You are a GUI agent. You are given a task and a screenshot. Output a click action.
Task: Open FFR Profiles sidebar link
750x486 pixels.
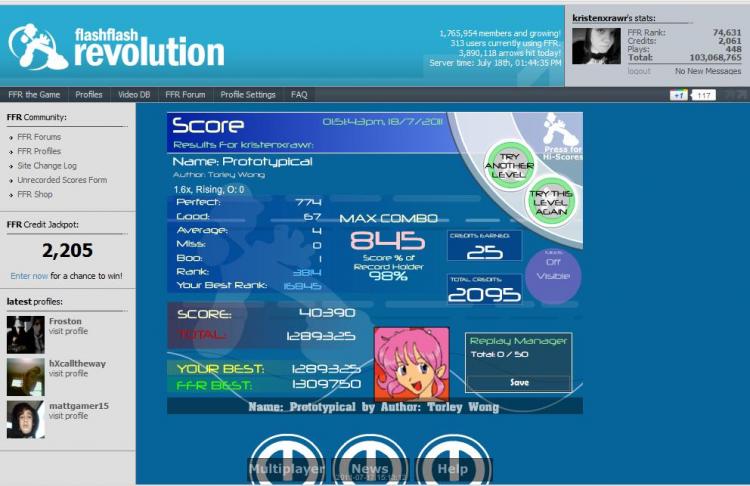click(39, 151)
